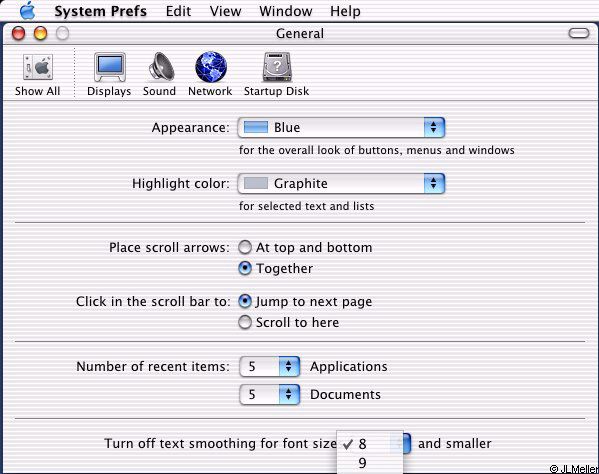Open the Startup Disk pane
Viewport: 599px width, 474px height.
277,74
